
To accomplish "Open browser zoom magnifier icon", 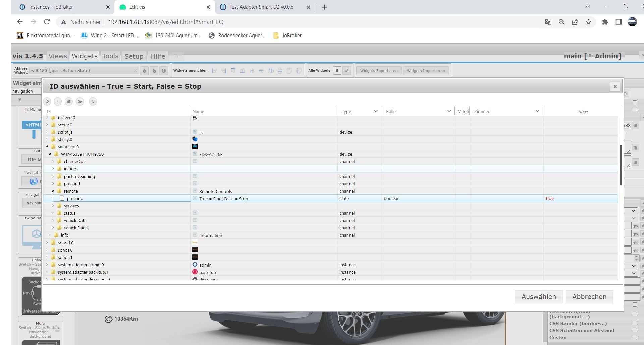I will (x=561, y=22).
